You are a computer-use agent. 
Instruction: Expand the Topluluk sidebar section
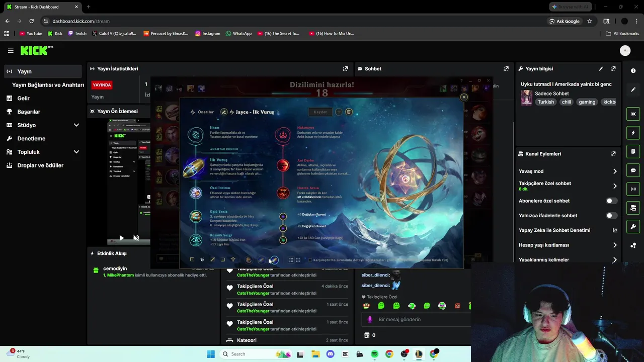tap(76, 152)
